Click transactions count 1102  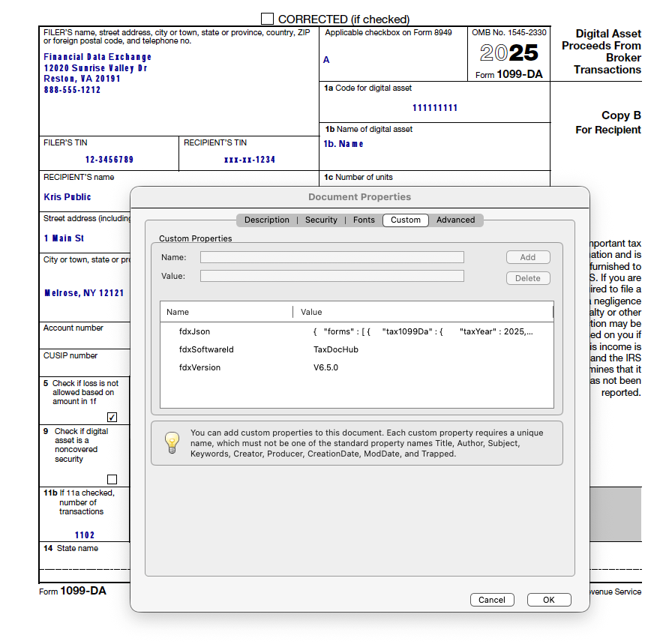85,535
